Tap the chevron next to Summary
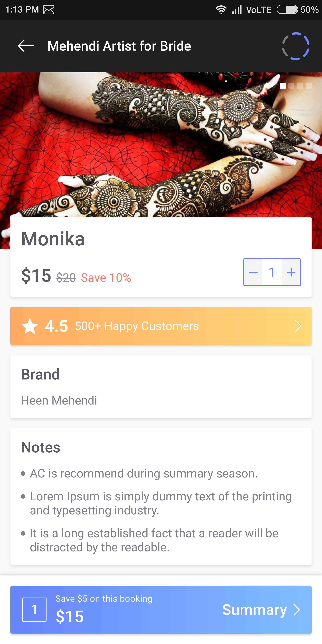Viewport: 322px width, 644px height. pos(297,610)
